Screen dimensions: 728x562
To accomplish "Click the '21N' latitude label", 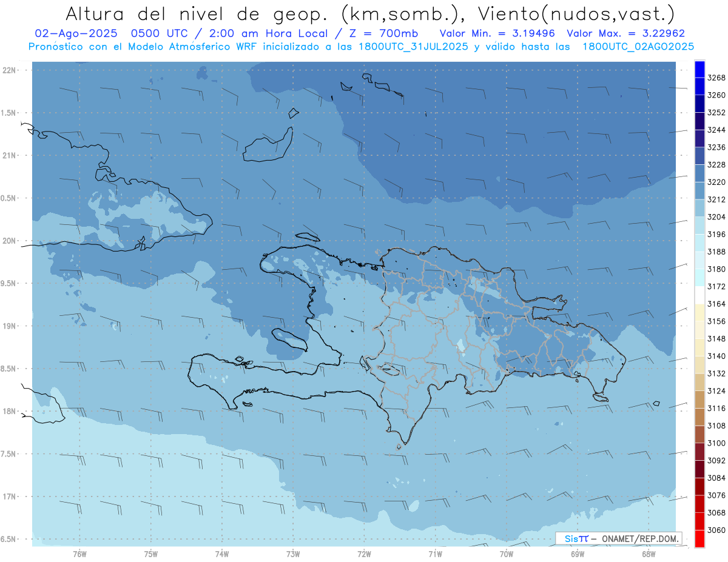I will (9, 155).
